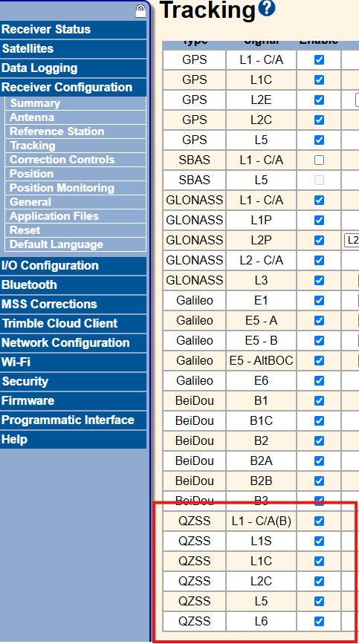Open the Firmware menu
This screenshot has width=359, height=644.
coord(73,400)
